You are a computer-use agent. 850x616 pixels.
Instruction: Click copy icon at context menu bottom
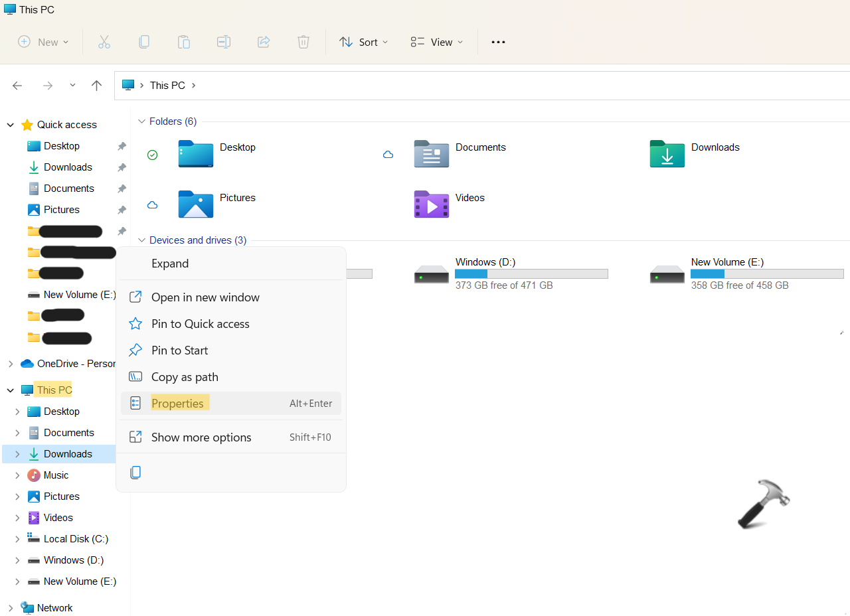pyautogui.click(x=135, y=473)
